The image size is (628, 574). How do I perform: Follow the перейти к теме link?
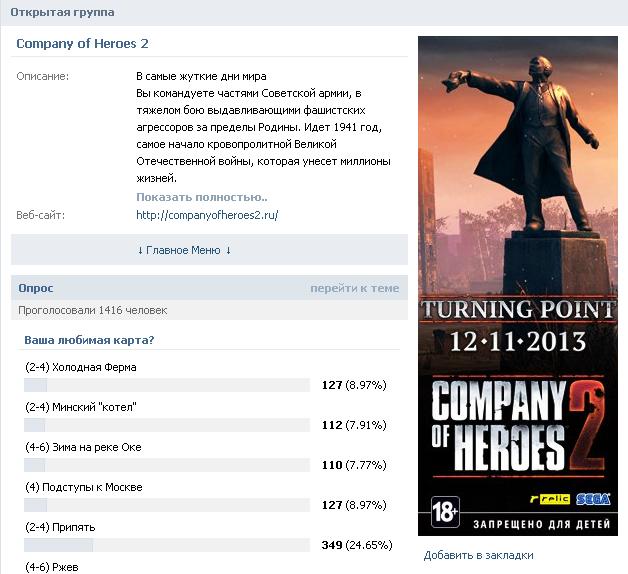pos(354,288)
